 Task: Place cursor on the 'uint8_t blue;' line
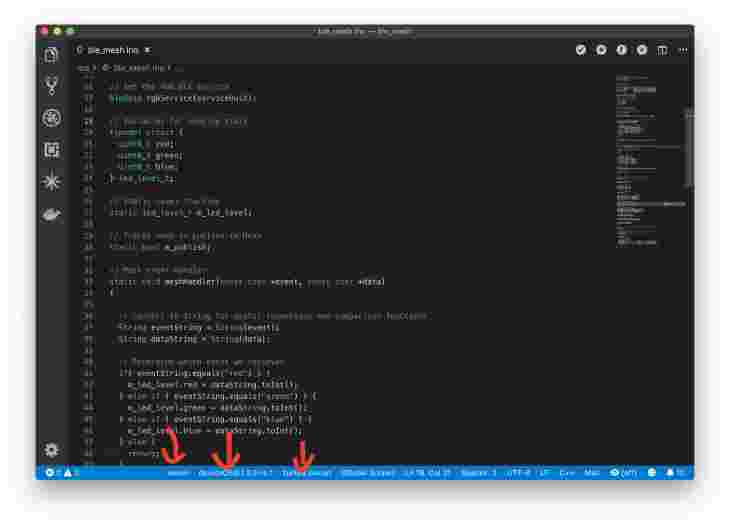click(x=147, y=167)
